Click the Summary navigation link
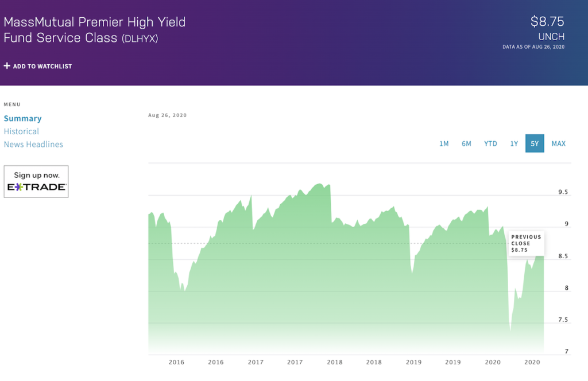Image resolution: width=588 pixels, height=381 pixels. tap(22, 118)
